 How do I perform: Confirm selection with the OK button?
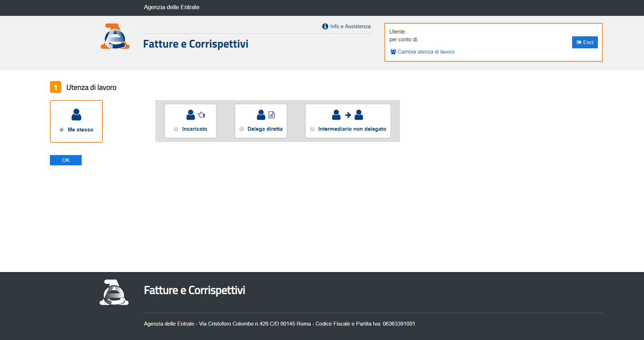click(66, 160)
